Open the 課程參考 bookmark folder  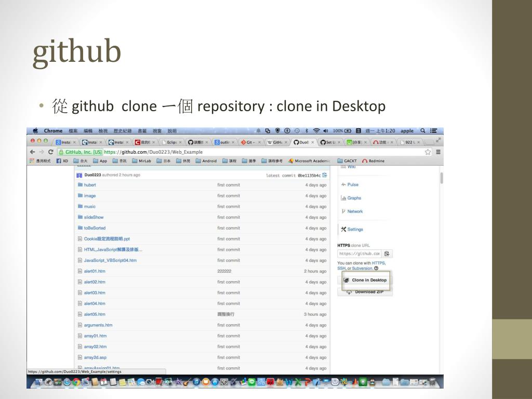point(272,161)
